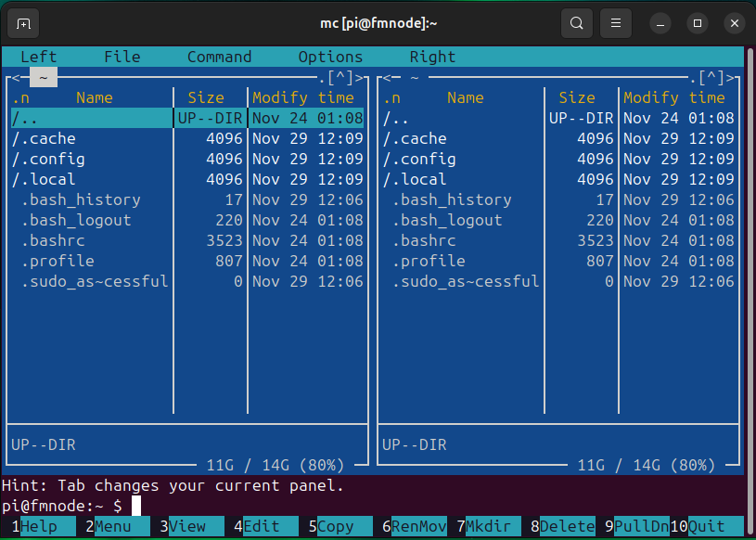The width and height of the screenshot is (756, 540).
Task: Open the terminal search magnifier
Action: [576, 23]
